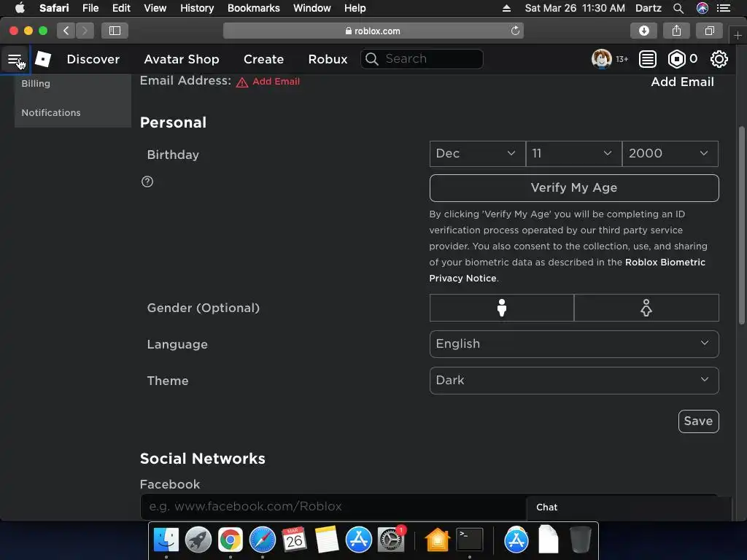
Task: Click the page vertical scrollbar
Action: 741,226
